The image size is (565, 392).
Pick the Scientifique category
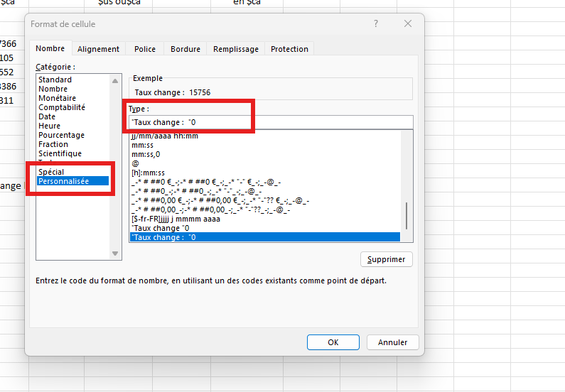tap(60, 153)
